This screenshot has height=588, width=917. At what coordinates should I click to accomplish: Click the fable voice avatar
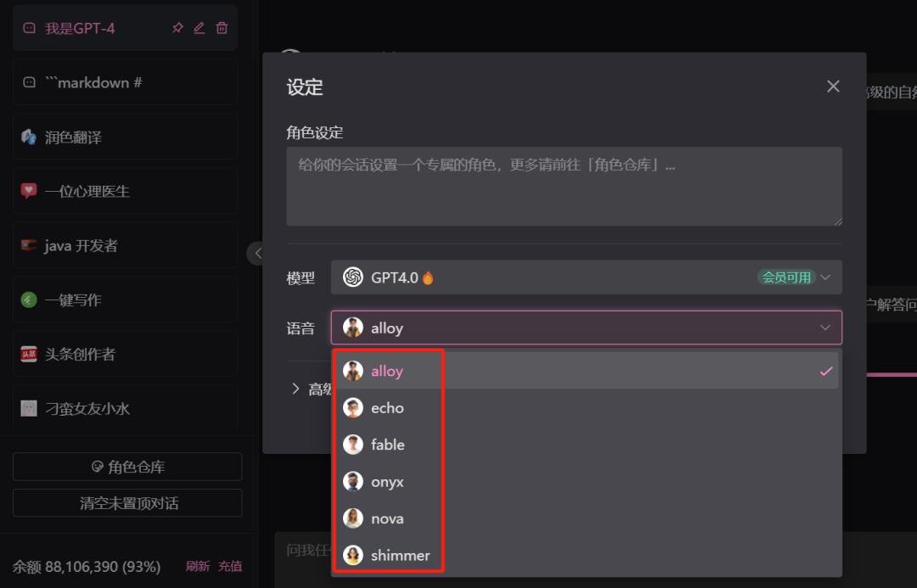[x=352, y=445]
